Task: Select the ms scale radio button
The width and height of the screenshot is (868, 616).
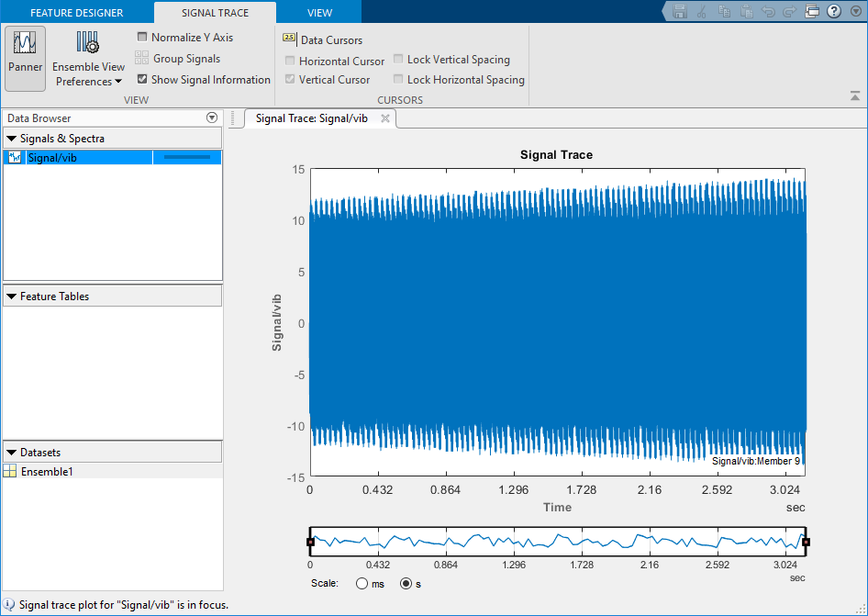Action: click(362, 584)
